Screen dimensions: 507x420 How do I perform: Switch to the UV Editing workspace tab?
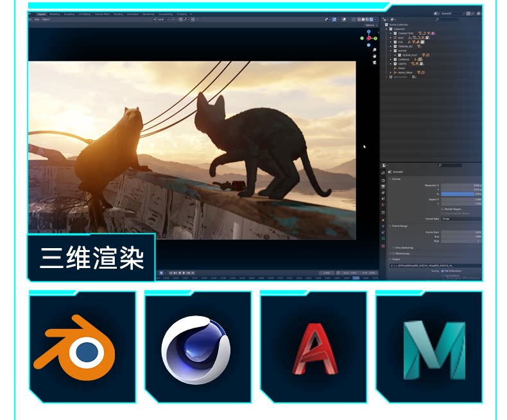click(84, 14)
